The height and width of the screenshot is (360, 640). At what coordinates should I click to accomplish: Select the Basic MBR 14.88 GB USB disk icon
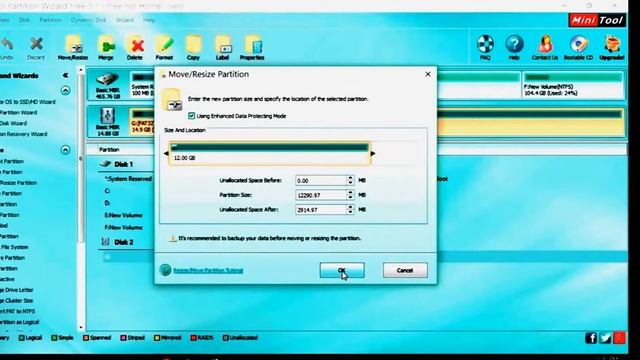[107, 116]
